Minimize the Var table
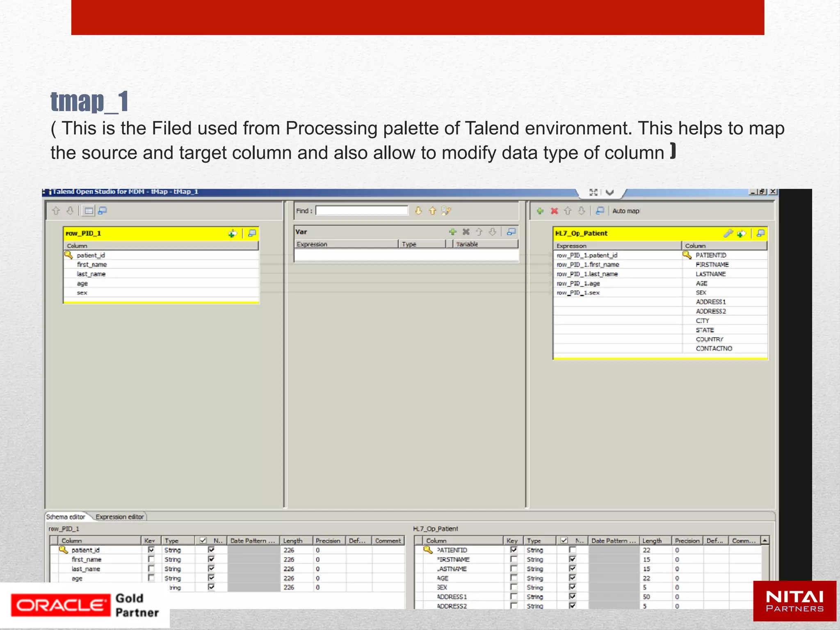Screen dimensions: 840x630 (511, 232)
